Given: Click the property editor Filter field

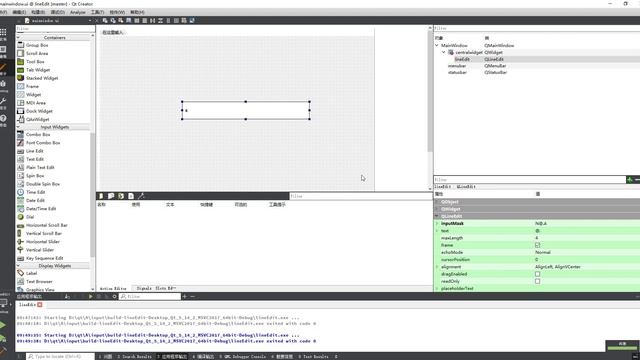Looking at the screenshot, I should tap(529, 180).
